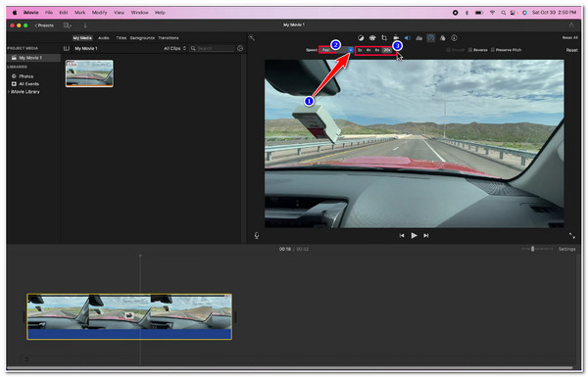Image resolution: width=588 pixels, height=377 pixels.
Task: Switch to the Backgrounds tab
Action: coord(142,38)
